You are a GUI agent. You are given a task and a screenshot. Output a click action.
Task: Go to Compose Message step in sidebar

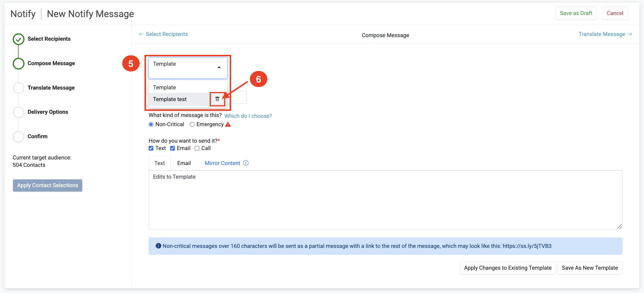[51, 63]
